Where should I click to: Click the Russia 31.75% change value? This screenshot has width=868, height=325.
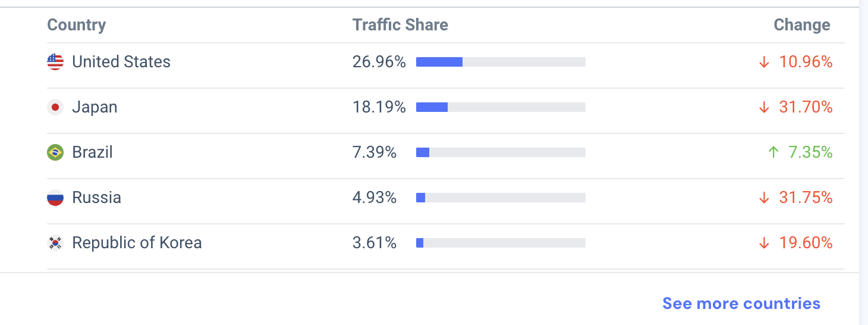tap(806, 198)
